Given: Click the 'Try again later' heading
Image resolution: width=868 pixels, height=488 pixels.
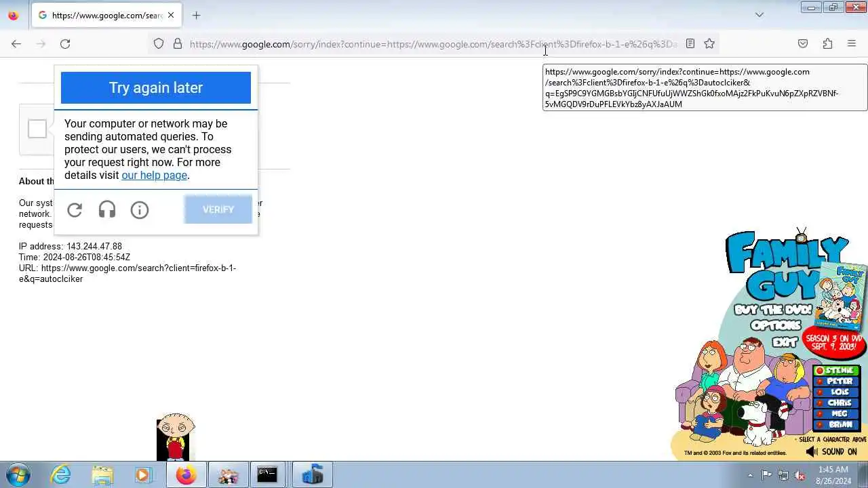Looking at the screenshot, I should tap(156, 87).
